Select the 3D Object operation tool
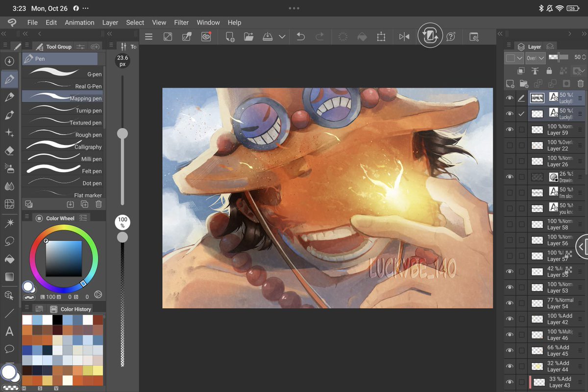588x392 pixels. tap(9, 295)
